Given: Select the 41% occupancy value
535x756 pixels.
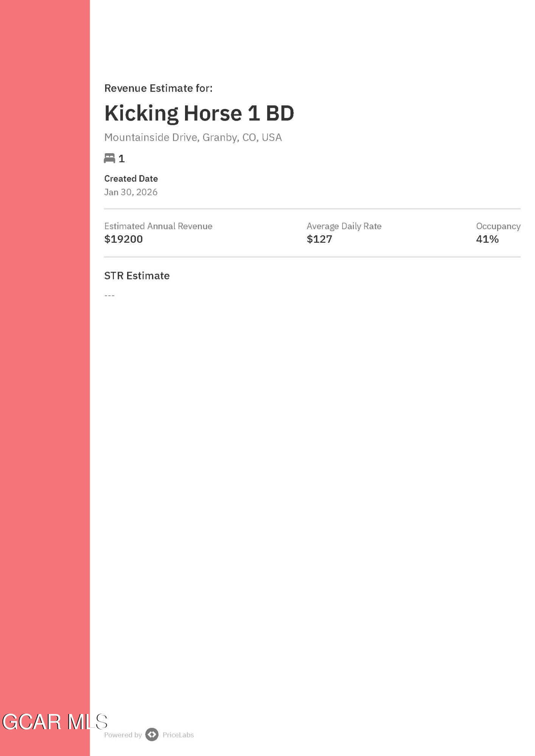Looking at the screenshot, I should point(487,239).
